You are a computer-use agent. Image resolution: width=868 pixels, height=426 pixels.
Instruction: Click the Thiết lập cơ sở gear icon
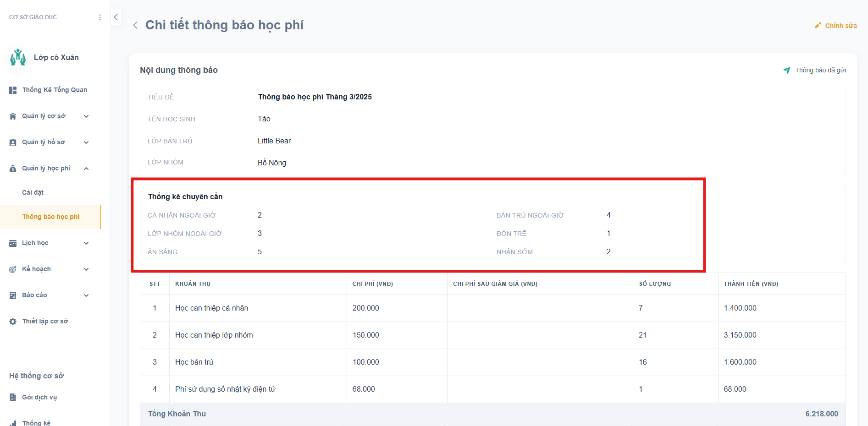coord(13,322)
